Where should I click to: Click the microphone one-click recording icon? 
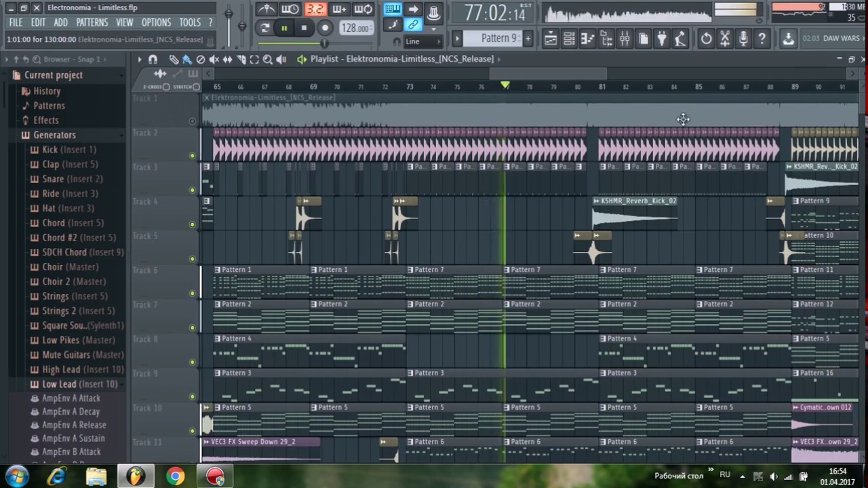click(x=743, y=39)
